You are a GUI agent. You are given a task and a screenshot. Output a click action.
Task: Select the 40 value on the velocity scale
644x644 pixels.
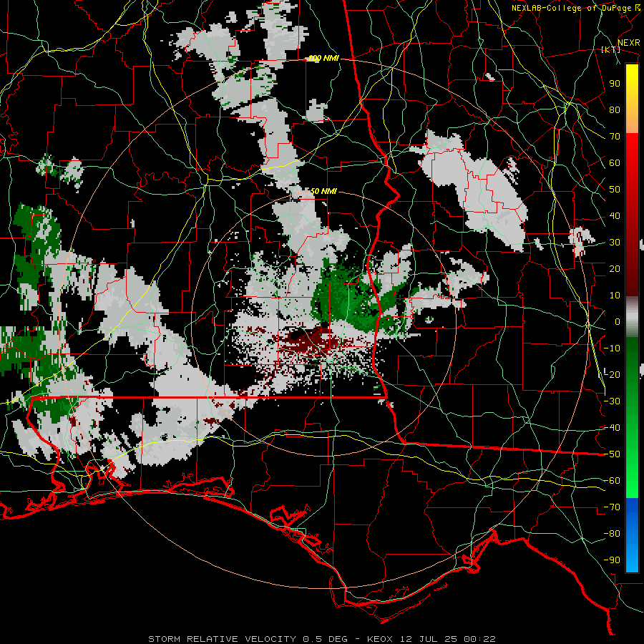pyautogui.click(x=615, y=215)
